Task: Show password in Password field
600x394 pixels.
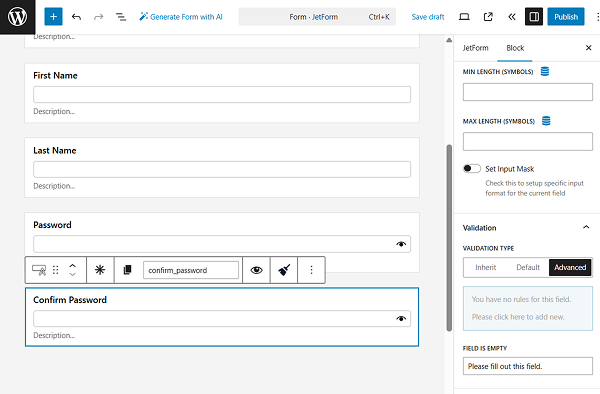Action: click(401, 244)
